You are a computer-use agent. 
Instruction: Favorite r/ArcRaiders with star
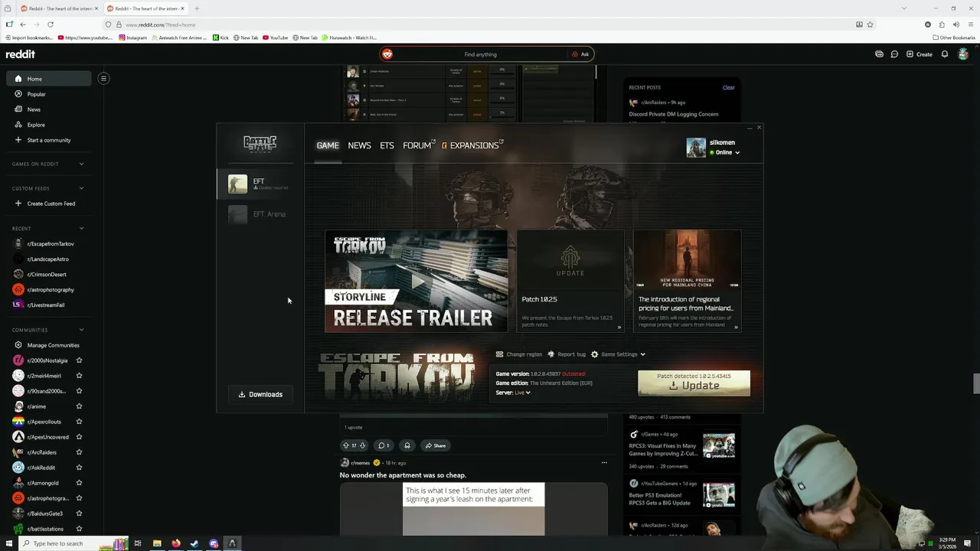tap(79, 452)
